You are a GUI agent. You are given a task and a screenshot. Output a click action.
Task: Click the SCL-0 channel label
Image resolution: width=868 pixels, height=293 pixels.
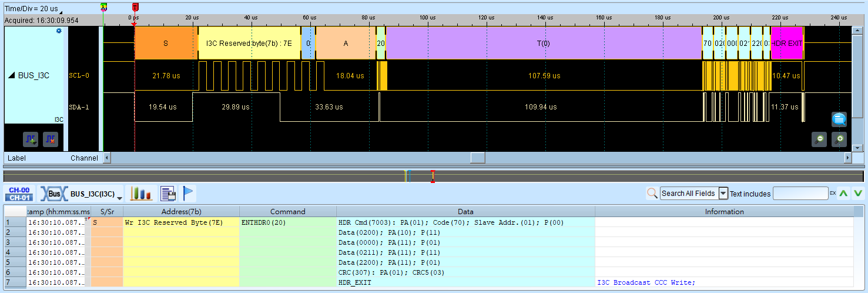coord(80,76)
